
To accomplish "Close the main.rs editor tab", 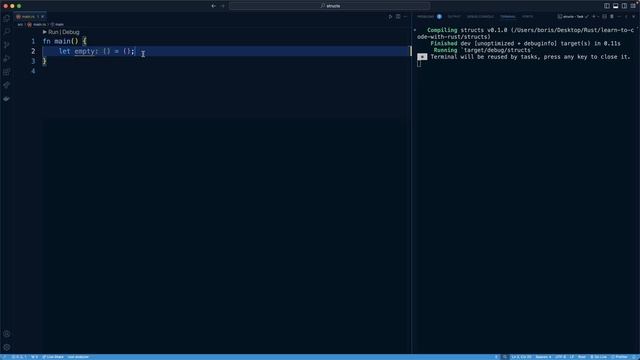I will 42,17.
